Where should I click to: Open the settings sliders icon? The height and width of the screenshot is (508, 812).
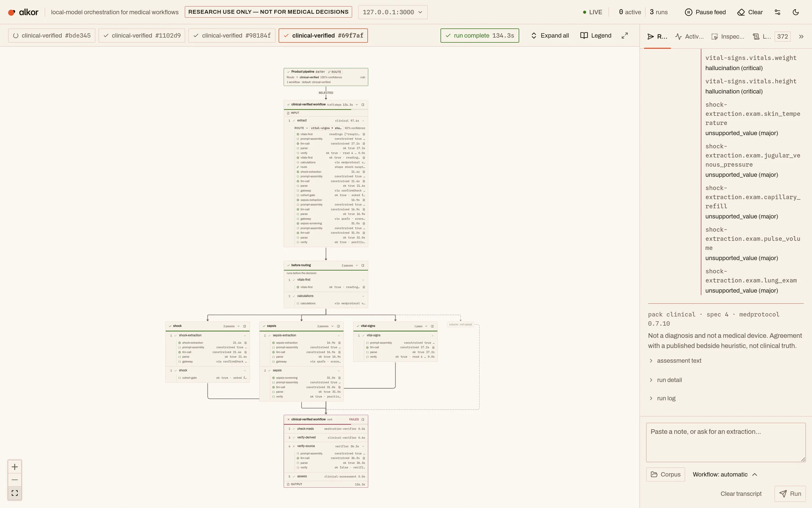tap(777, 12)
